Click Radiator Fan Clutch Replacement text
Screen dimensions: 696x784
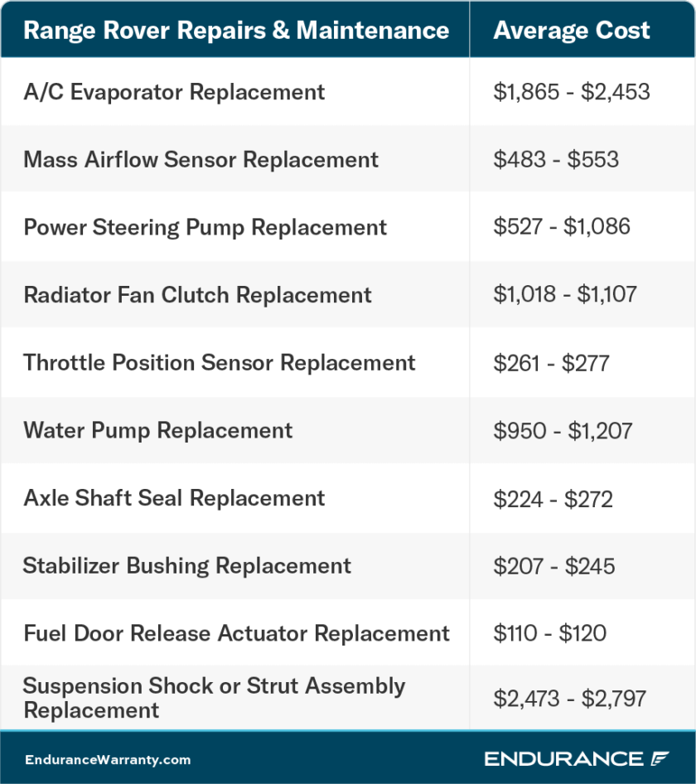(x=197, y=296)
